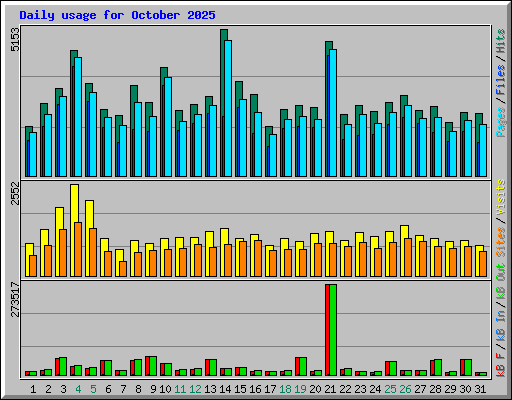512x400 pixels.
Task: Click the 'Sites' legend label
Action: click(501, 242)
